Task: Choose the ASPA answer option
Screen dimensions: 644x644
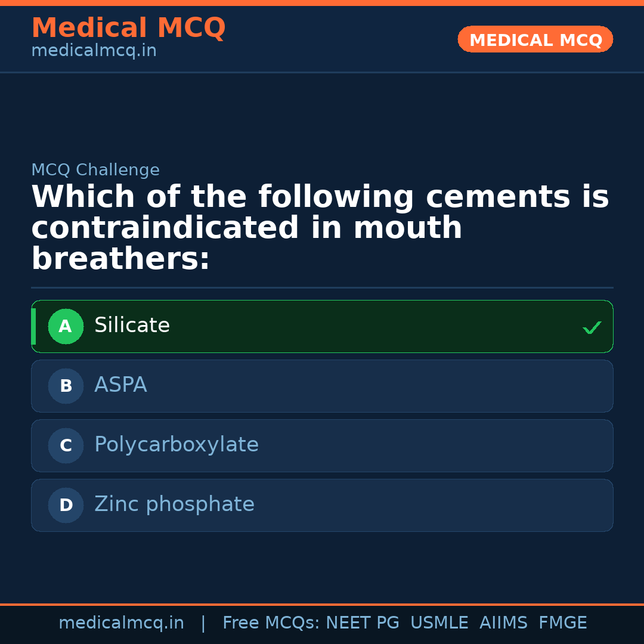Action: (322, 386)
